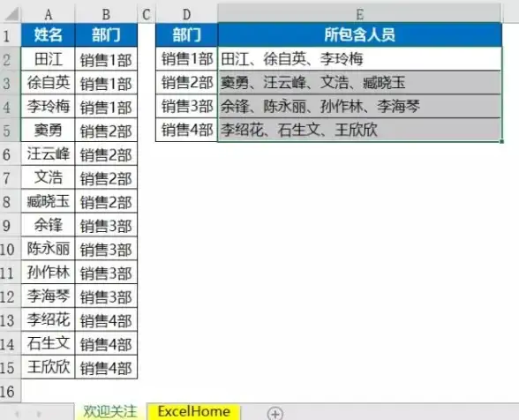
Task: Open the ExcelHome sheet tab
Action: coord(194,412)
